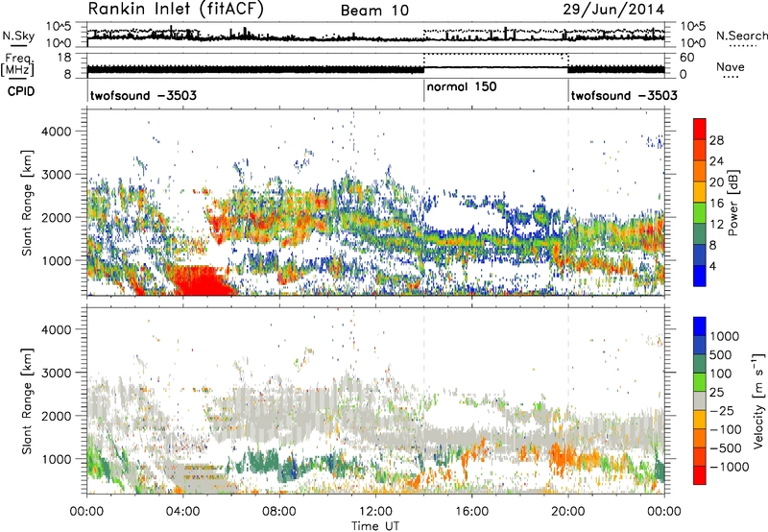Screen dimensions: 768x532
Task: Click the '08:00' time axis label
Action: (x=279, y=512)
